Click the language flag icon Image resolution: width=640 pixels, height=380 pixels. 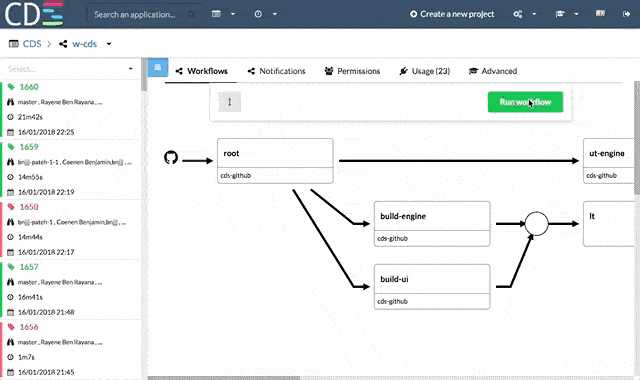click(x=600, y=13)
